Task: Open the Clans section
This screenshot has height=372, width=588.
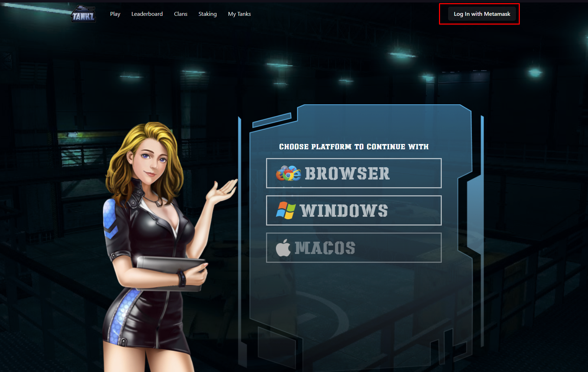Action: pos(181,14)
